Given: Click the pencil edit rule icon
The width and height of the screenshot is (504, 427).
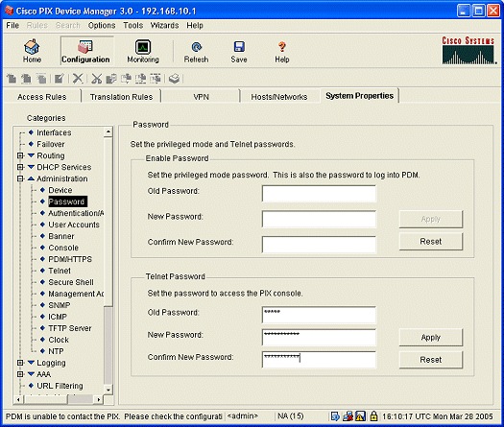Looking at the screenshot, I should tap(60, 78).
